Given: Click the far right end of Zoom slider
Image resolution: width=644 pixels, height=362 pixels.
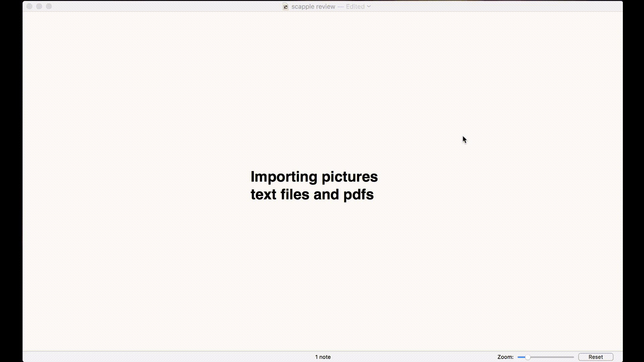Looking at the screenshot, I should click(x=573, y=357).
